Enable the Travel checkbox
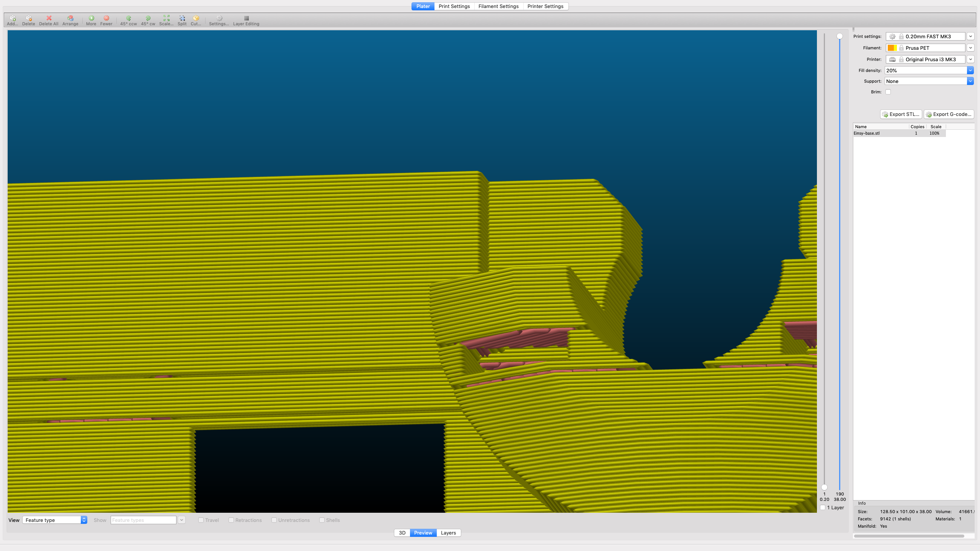The height and width of the screenshot is (551, 980). [x=201, y=520]
